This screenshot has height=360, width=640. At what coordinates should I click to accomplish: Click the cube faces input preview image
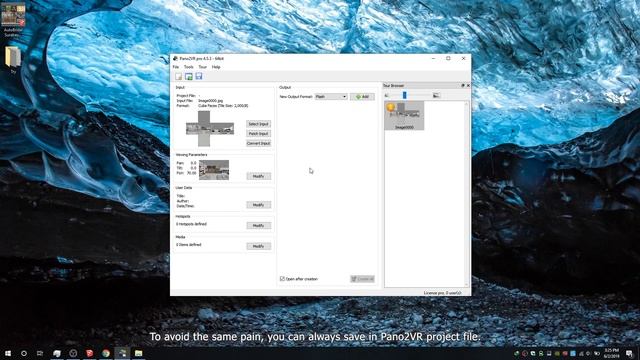click(x=210, y=129)
